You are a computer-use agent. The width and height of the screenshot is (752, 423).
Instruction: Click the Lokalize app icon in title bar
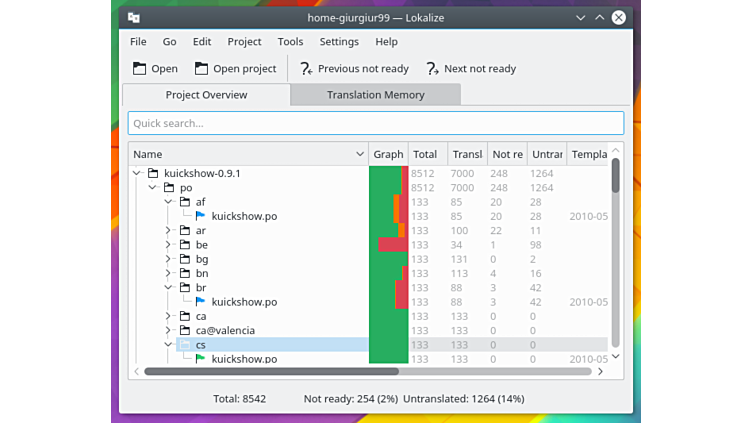[x=134, y=18]
